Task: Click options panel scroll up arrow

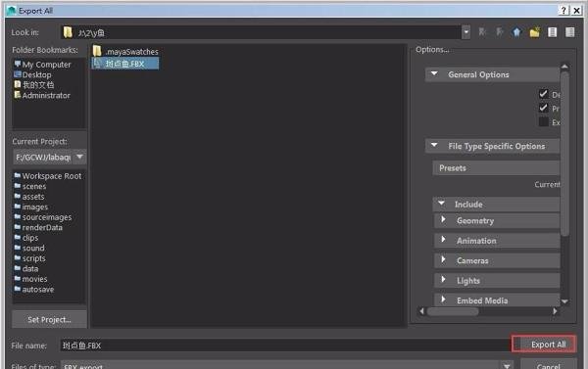Action: (x=564, y=67)
